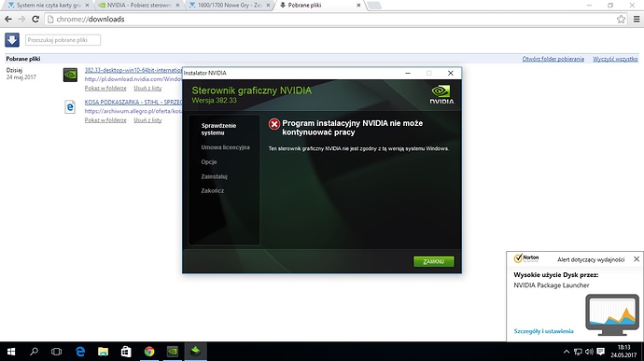This screenshot has height=361, width=644.
Task: Bookmark this page with star icon
Action: pos(621,19)
